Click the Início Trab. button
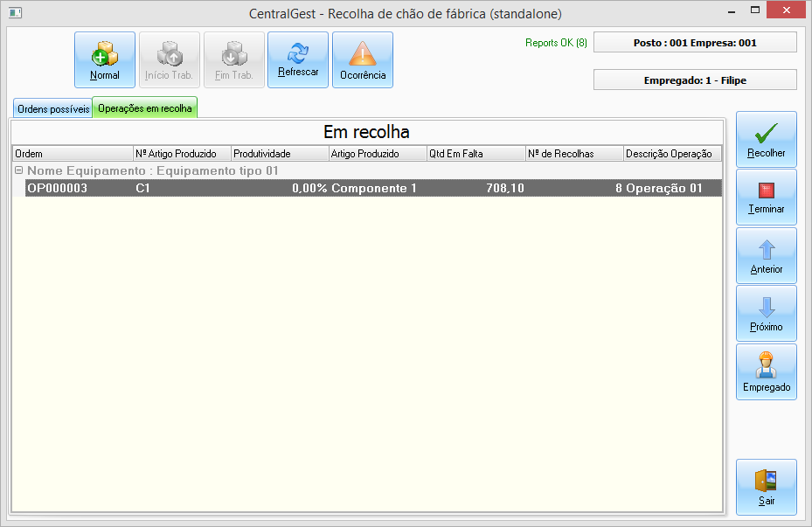Screen dimensions: 812x527 click(x=170, y=59)
